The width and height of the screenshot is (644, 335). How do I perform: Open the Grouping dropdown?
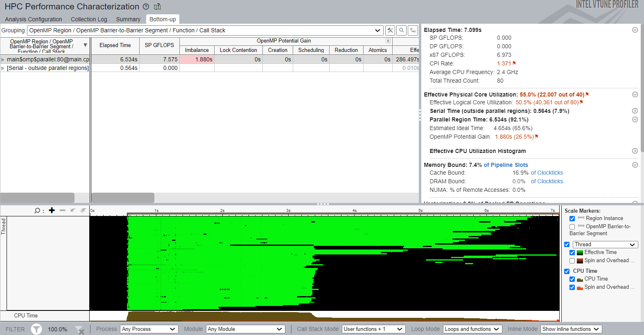pos(205,30)
